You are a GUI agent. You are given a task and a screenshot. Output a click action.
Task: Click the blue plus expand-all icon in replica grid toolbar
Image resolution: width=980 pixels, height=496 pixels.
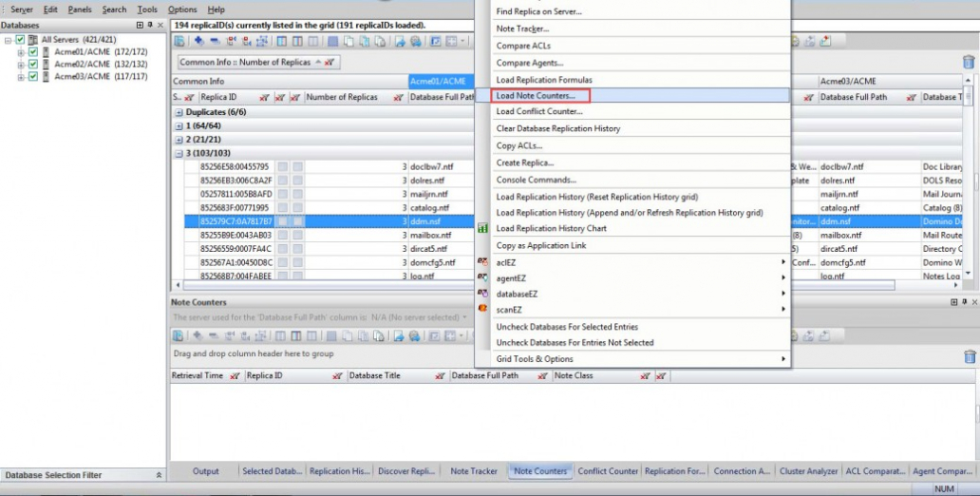[198, 41]
